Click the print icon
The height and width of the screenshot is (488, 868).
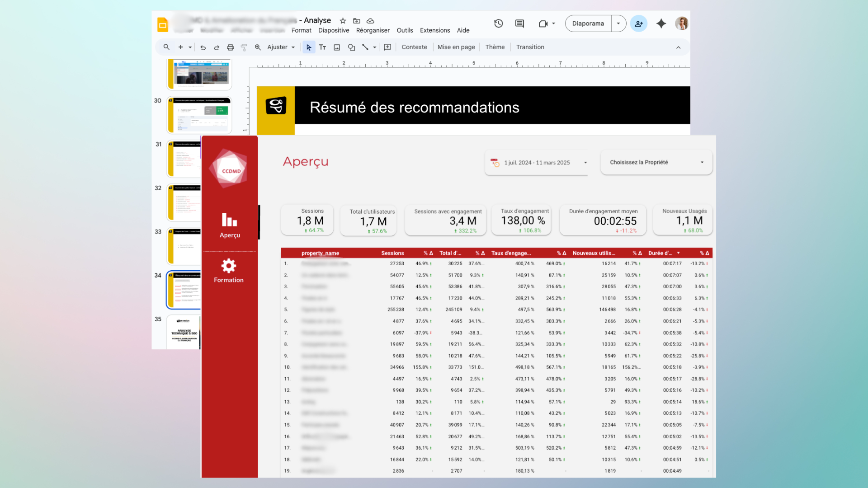pyautogui.click(x=230, y=47)
